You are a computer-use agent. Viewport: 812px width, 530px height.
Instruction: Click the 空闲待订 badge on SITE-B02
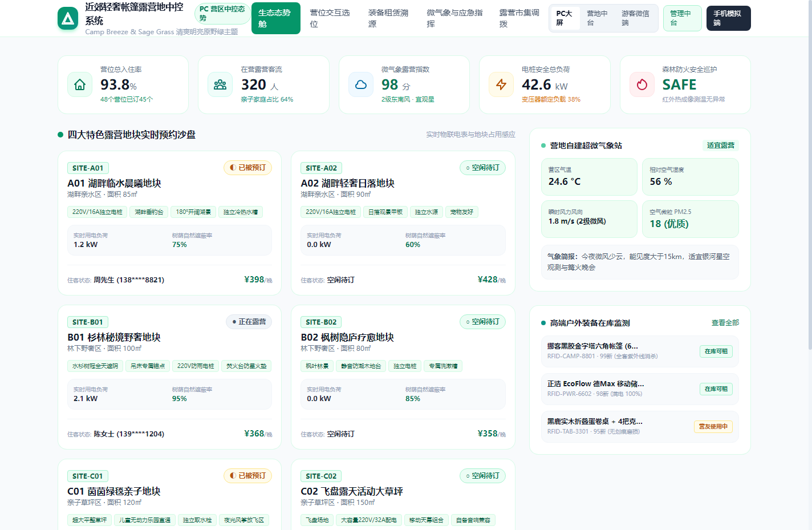coord(482,322)
